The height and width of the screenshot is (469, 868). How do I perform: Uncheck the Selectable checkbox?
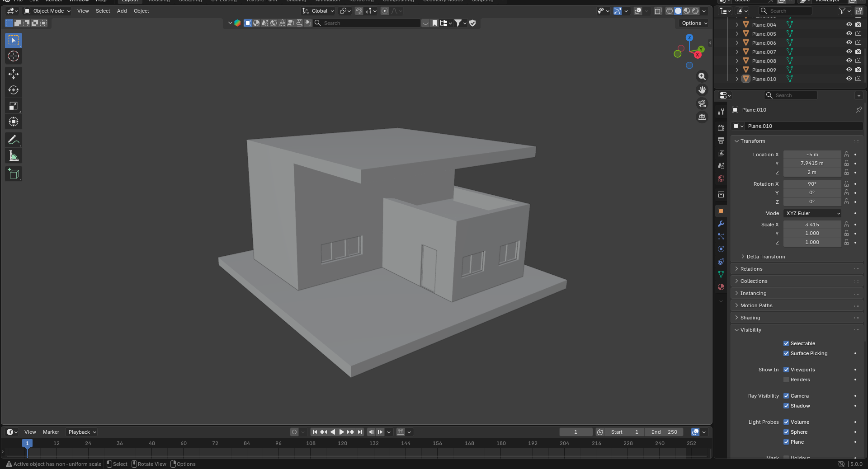click(786, 343)
